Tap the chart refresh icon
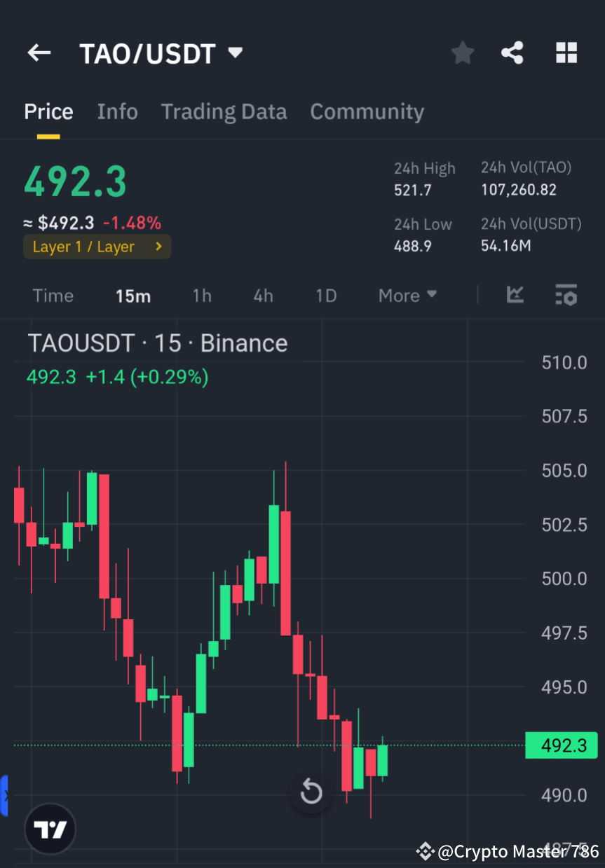605x868 pixels. click(311, 792)
